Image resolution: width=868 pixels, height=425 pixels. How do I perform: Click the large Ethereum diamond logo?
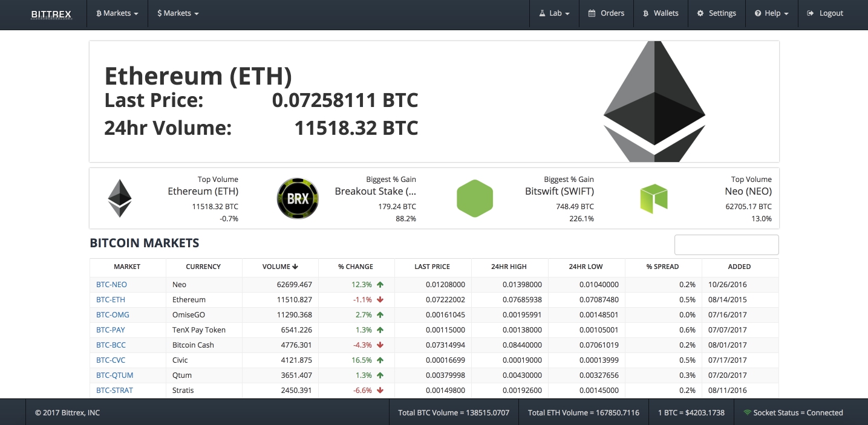(x=654, y=102)
